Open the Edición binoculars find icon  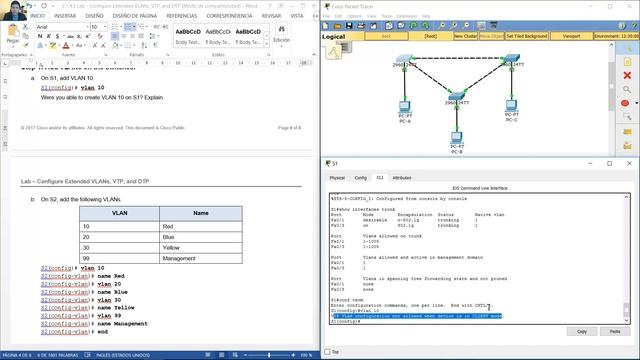(x=281, y=29)
